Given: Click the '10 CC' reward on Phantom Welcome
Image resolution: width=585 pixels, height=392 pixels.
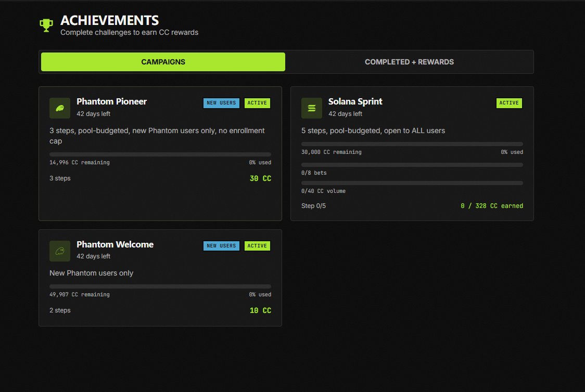Looking at the screenshot, I should pyautogui.click(x=260, y=310).
